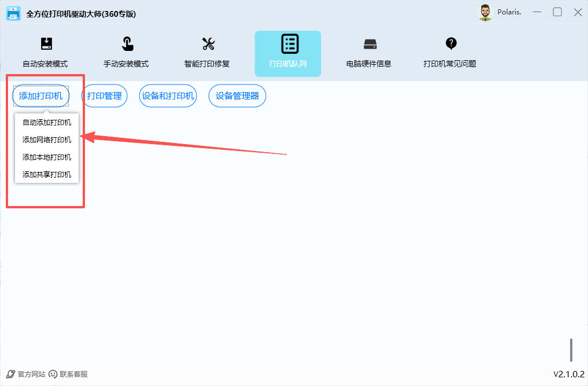
Task: Click the list icon for 打印机队列
Action: (289, 44)
